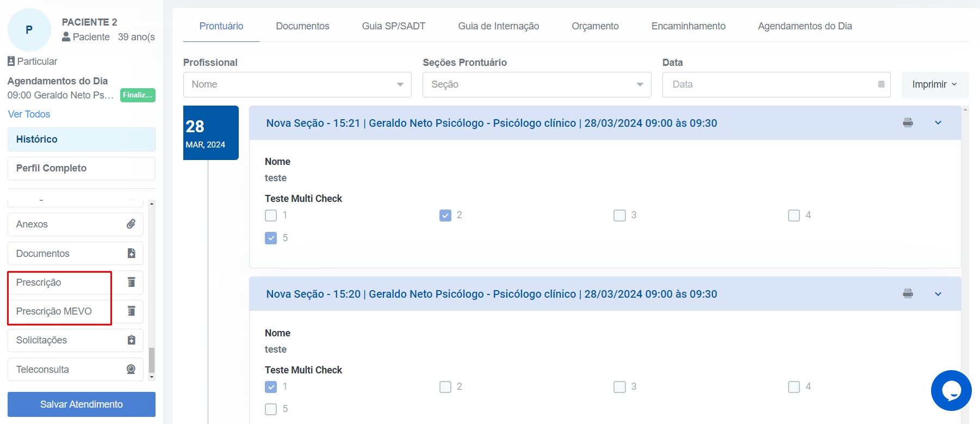The height and width of the screenshot is (424, 980).
Task: Open the Prescrição MEVO sidebar item
Action: pyautogui.click(x=76, y=311)
